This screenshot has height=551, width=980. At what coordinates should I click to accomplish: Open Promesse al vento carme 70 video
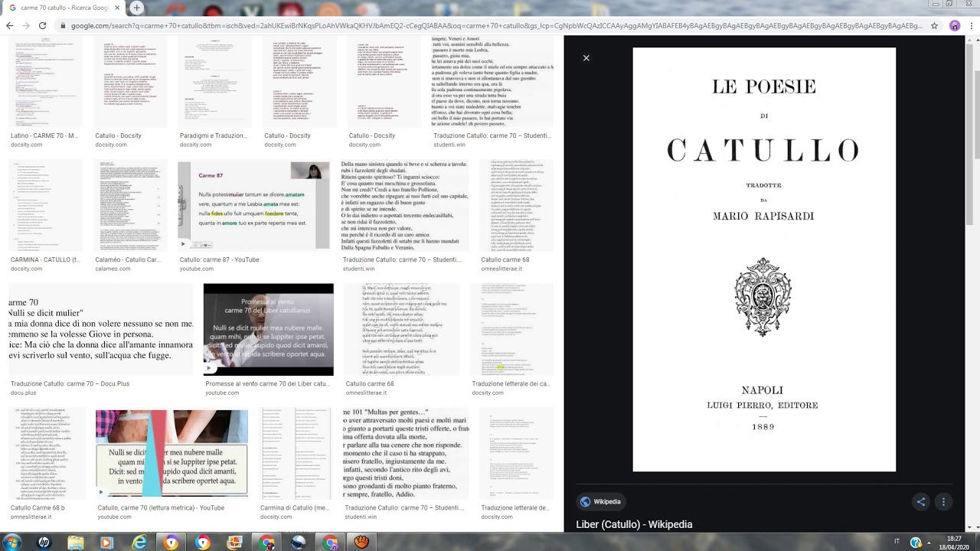coord(268,330)
